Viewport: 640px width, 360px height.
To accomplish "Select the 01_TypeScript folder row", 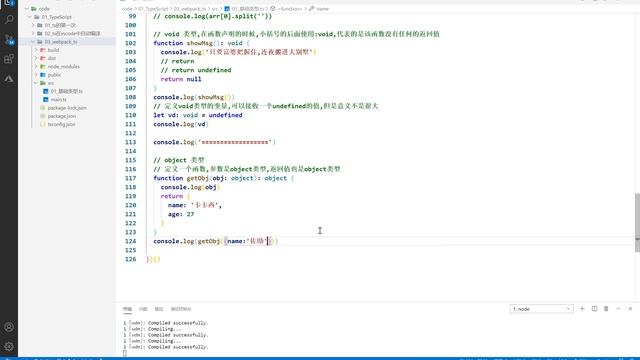I will (x=67, y=17).
